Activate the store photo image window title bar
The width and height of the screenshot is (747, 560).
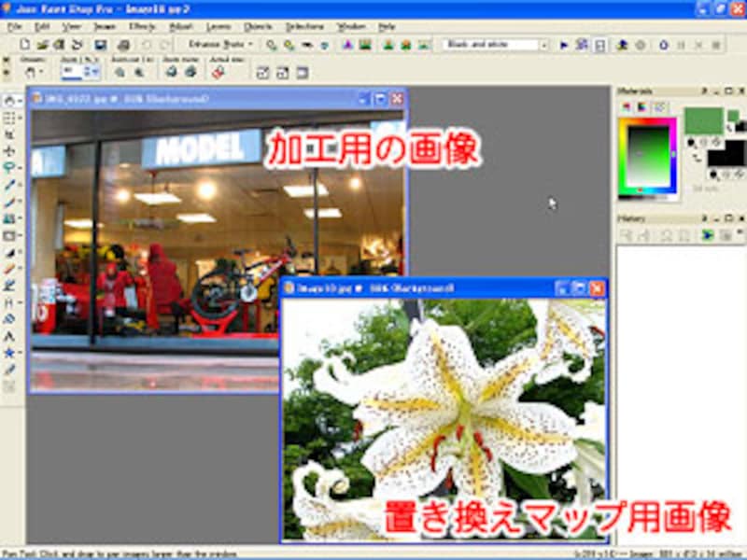point(218,99)
